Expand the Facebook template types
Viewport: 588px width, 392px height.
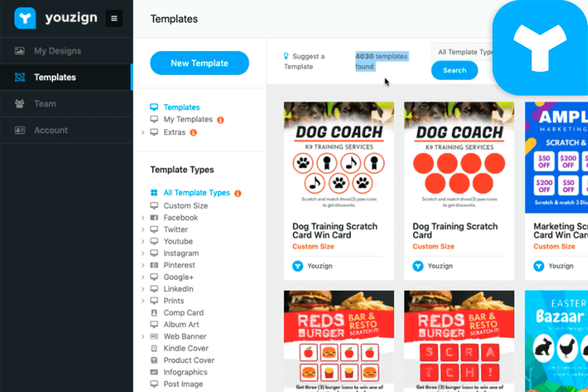pos(143,217)
